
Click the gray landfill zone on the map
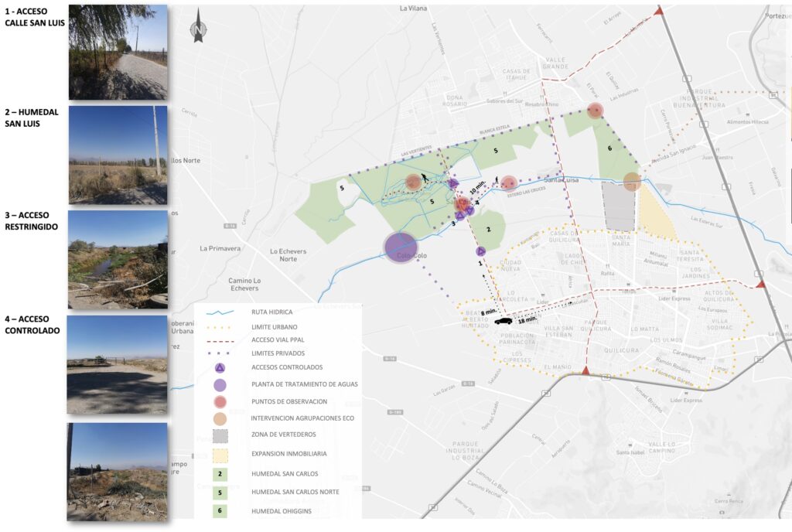(619, 206)
